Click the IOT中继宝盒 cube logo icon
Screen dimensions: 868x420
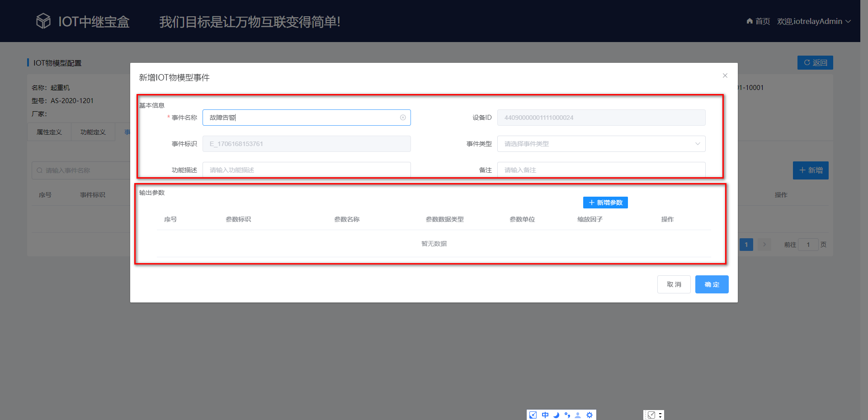click(x=43, y=20)
